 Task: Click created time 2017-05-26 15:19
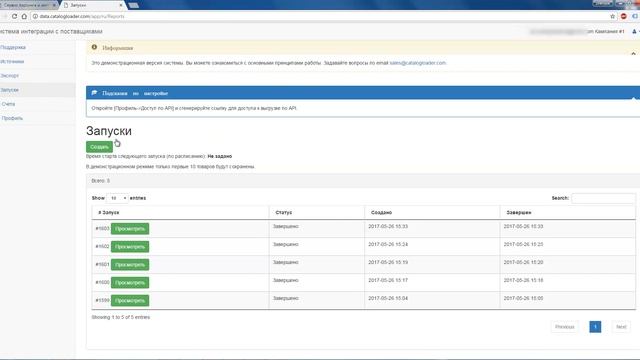[388, 262]
